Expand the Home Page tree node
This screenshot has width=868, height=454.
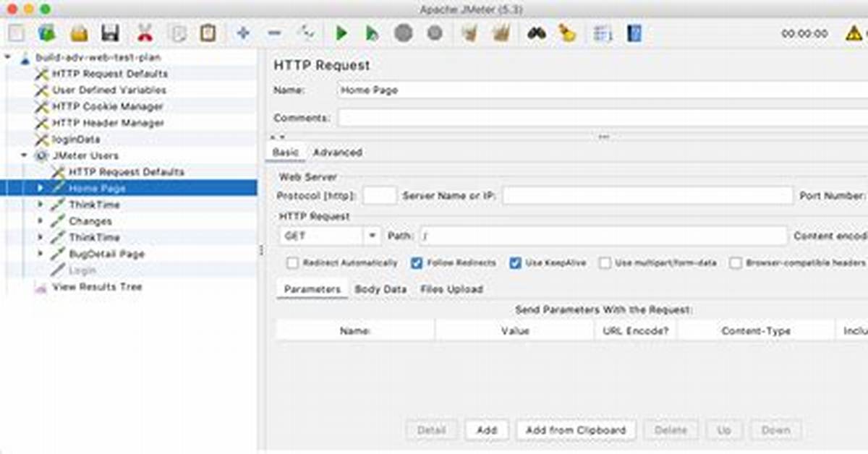[x=41, y=188]
